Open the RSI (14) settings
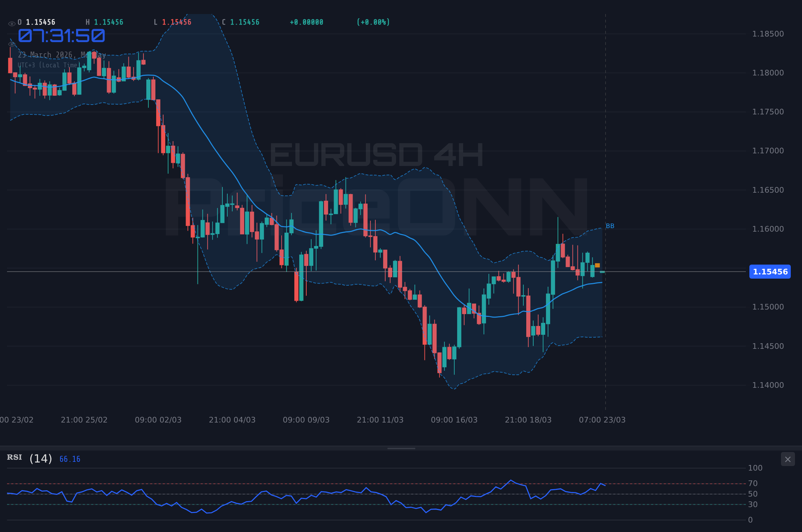This screenshot has width=802, height=532. coord(40,458)
